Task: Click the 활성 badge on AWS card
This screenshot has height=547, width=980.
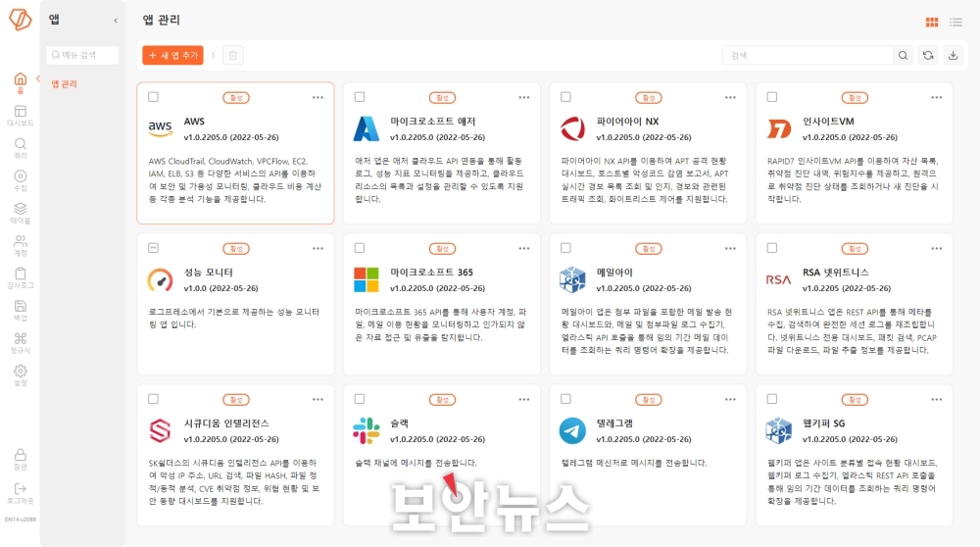Action: point(236,97)
